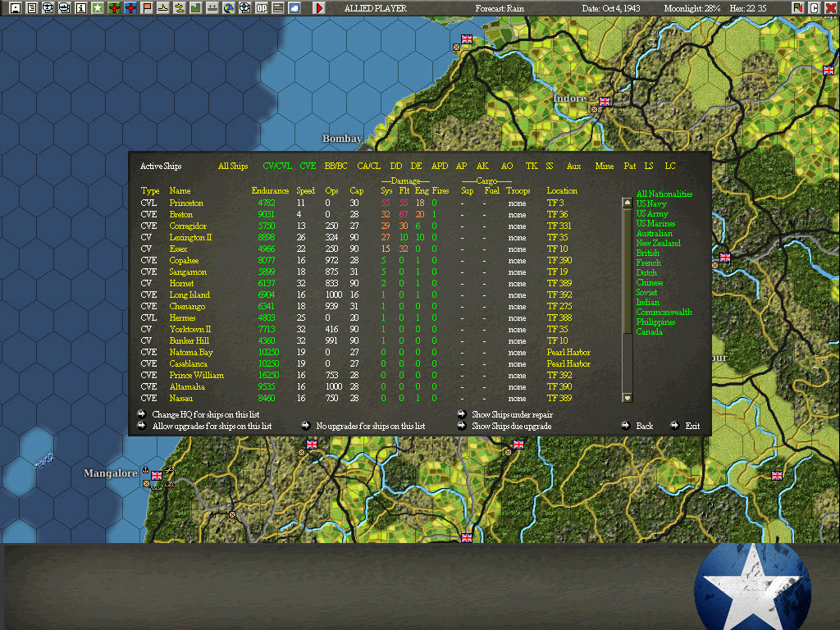
Task: Click the British flag at Mangalore
Action: pyautogui.click(x=157, y=475)
